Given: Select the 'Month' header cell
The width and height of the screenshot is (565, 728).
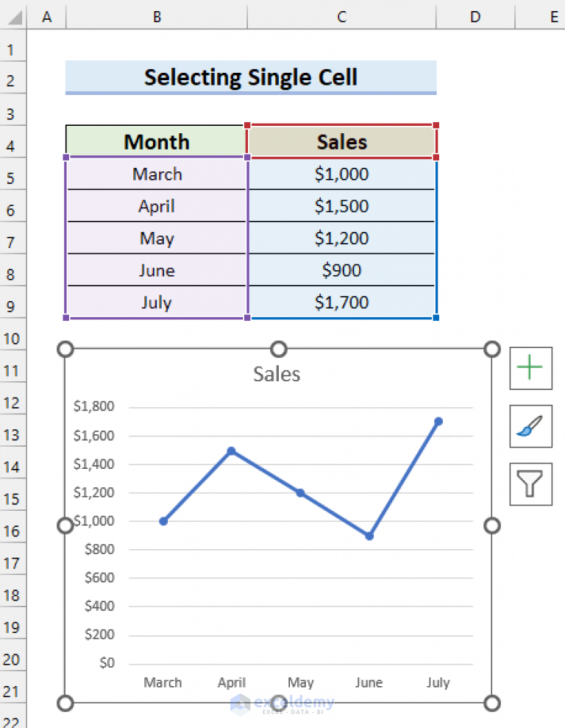Looking at the screenshot, I should coord(157,141).
